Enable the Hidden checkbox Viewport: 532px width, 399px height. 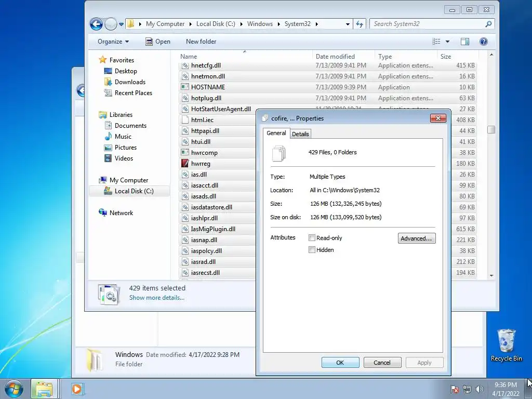click(312, 250)
